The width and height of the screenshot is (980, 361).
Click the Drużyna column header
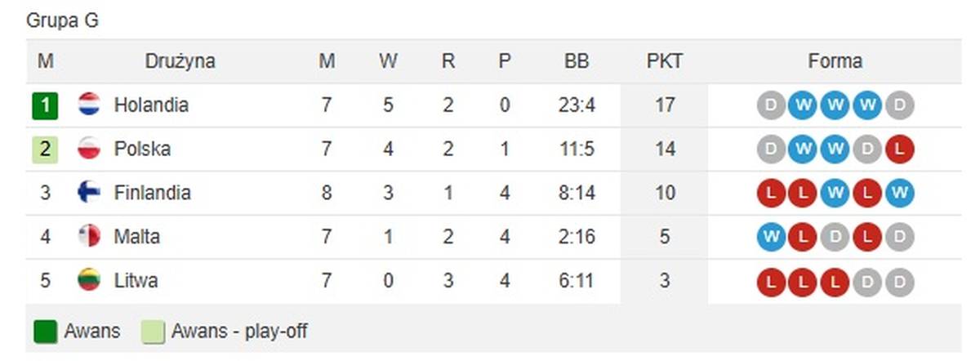[180, 61]
